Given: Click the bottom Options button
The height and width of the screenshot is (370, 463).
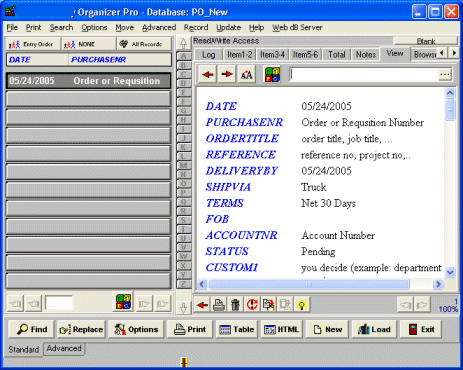Looking at the screenshot, I should coord(136,329).
